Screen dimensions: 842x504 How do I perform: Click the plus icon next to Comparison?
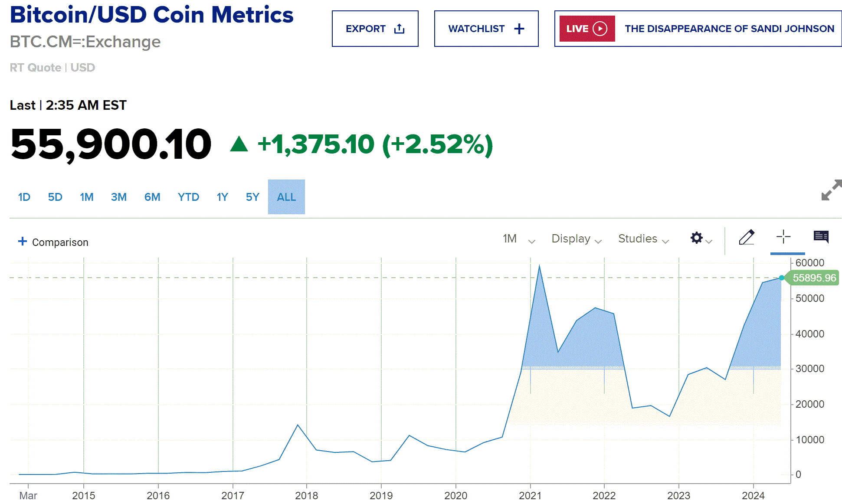23,242
